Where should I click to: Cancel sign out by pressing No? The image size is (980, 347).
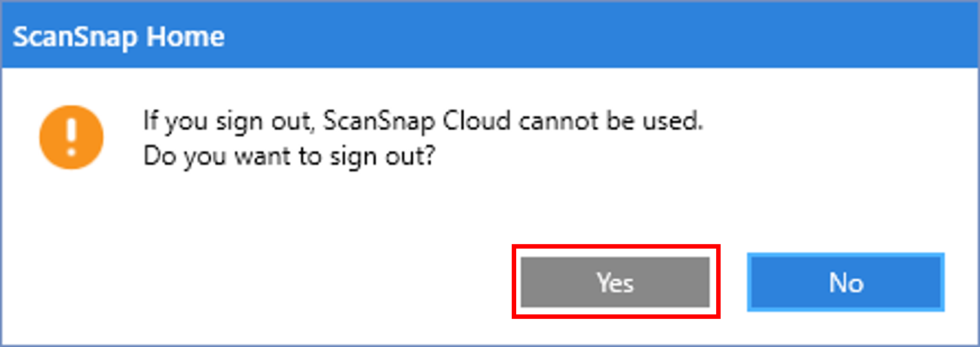coord(846,282)
